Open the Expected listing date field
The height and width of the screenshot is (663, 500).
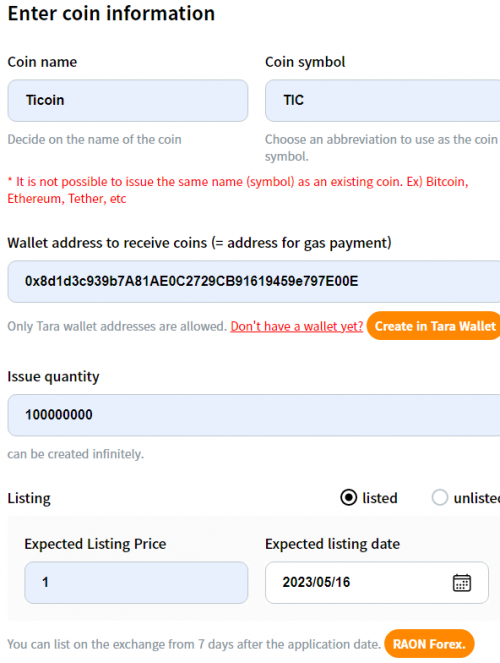point(377,583)
